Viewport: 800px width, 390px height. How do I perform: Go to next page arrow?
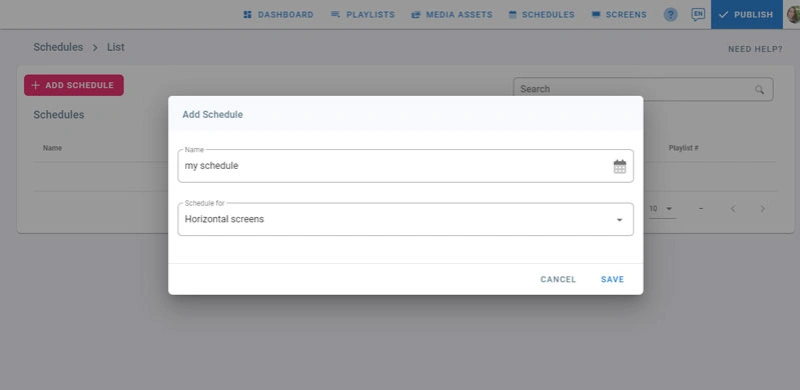(762, 209)
